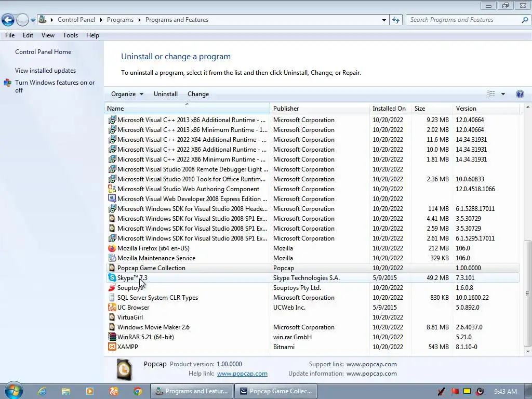Click Skype Technologies S.A. publisher cell
This screenshot has height=399, width=532.
click(307, 278)
